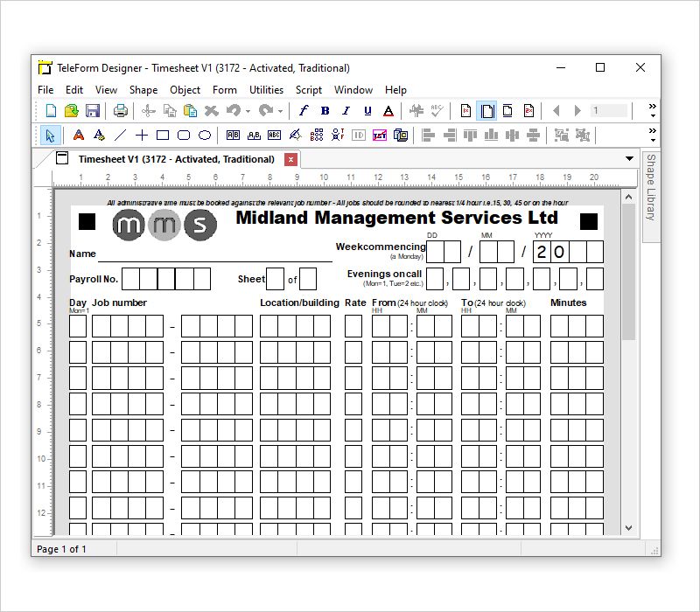This screenshot has width=700, height=612.
Task: Click the ungroup objects icon
Action: 582,135
